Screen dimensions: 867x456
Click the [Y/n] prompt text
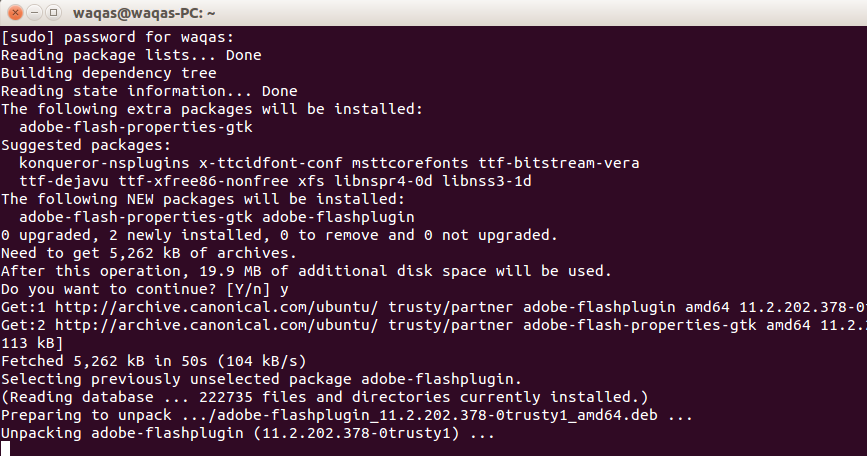(248, 289)
